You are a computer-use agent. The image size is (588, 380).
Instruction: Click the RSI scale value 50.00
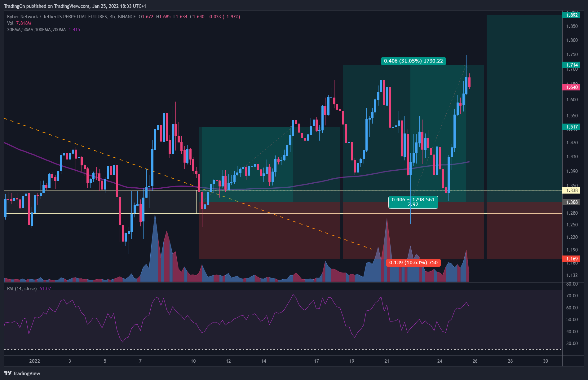tap(572, 320)
